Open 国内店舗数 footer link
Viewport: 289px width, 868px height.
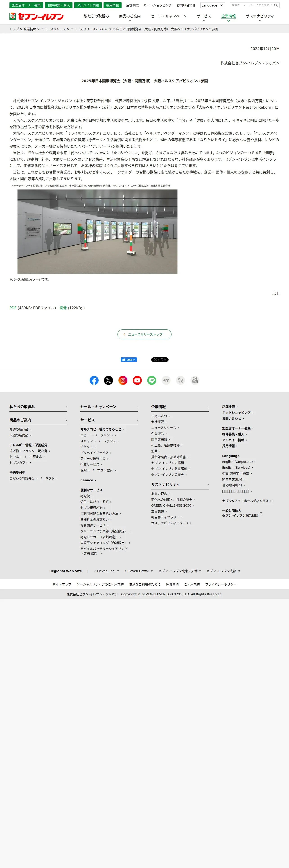coord(160,439)
